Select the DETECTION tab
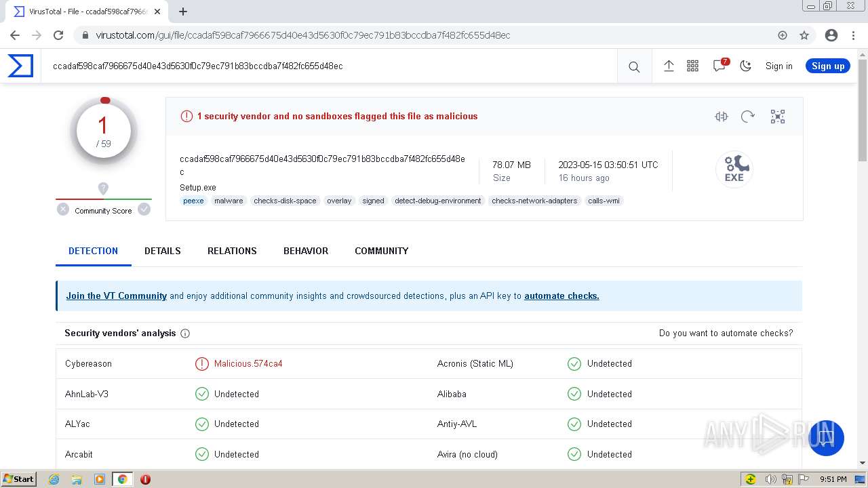The height and width of the screenshot is (488, 868). click(93, 251)
